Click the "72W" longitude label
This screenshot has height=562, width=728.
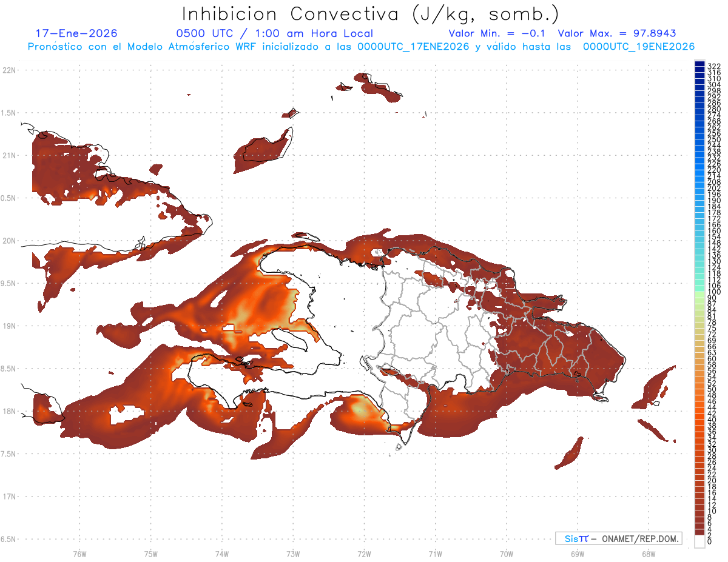(x=364, y=553)
